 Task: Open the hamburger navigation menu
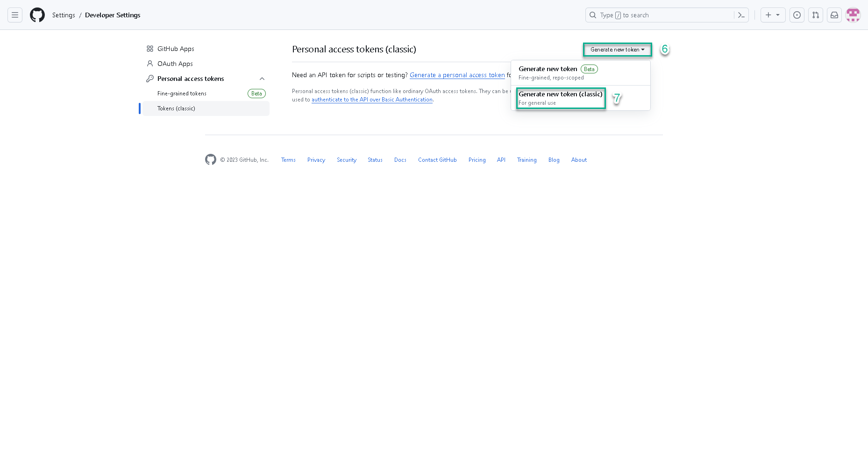tap(15, 15)
